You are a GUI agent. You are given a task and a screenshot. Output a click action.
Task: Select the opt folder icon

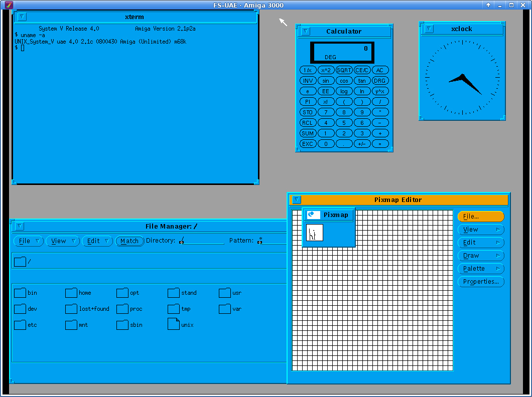click(x=122, y=293)
